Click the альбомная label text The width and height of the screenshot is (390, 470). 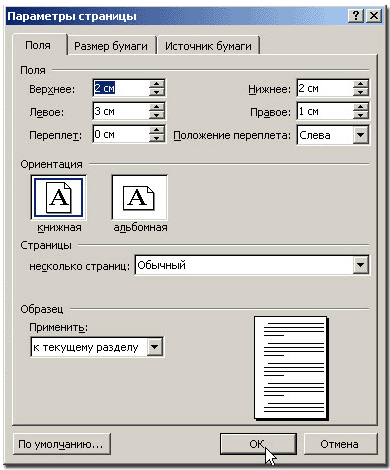140,228
